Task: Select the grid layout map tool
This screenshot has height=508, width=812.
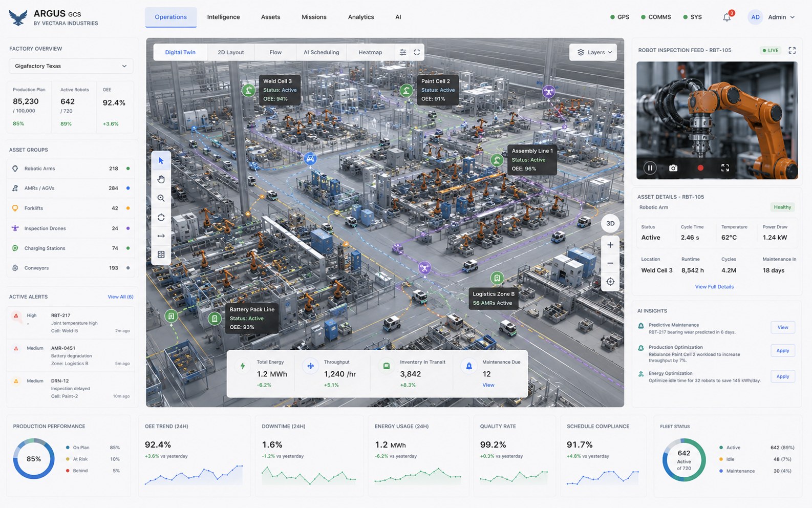Action: pyautogui.click(x=161, y=255)
